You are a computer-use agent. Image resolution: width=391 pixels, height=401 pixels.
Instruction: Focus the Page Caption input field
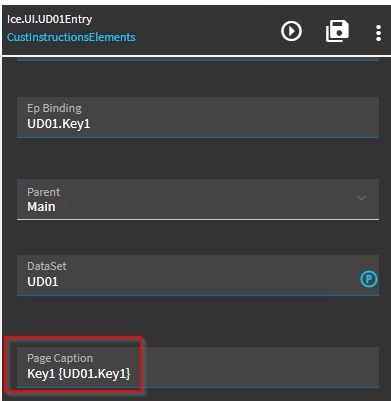coord(198,367)
